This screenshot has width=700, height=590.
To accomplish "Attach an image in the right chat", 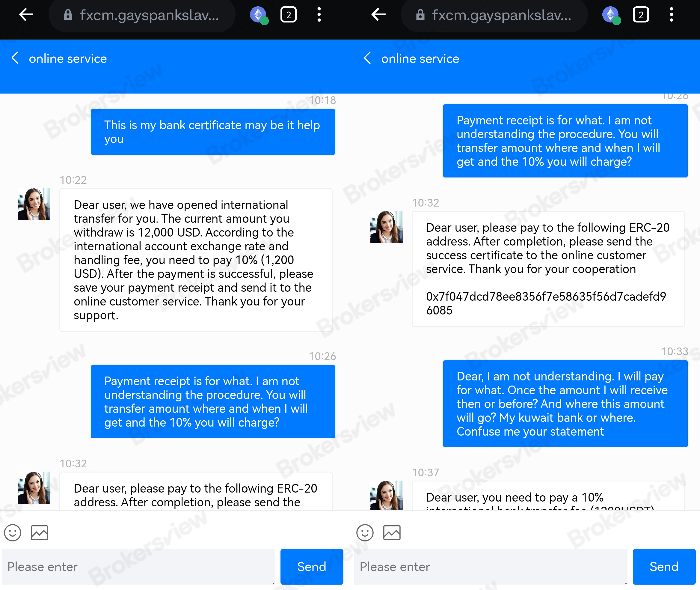I will pyautogui.click(x=392, y=532).
